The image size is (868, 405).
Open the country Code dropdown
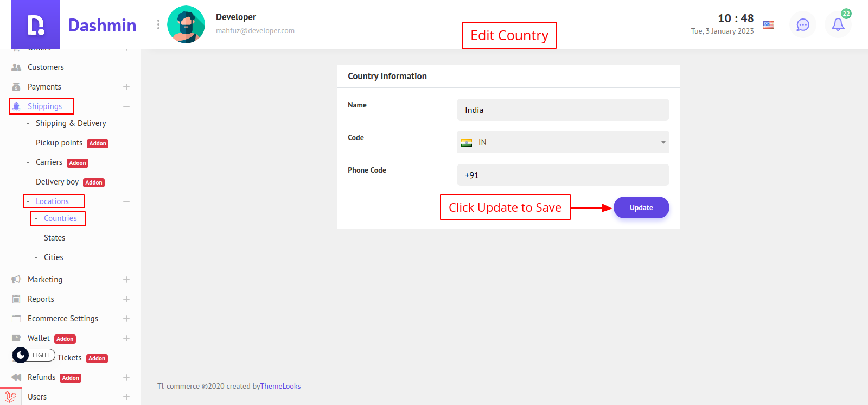[563, 142]
